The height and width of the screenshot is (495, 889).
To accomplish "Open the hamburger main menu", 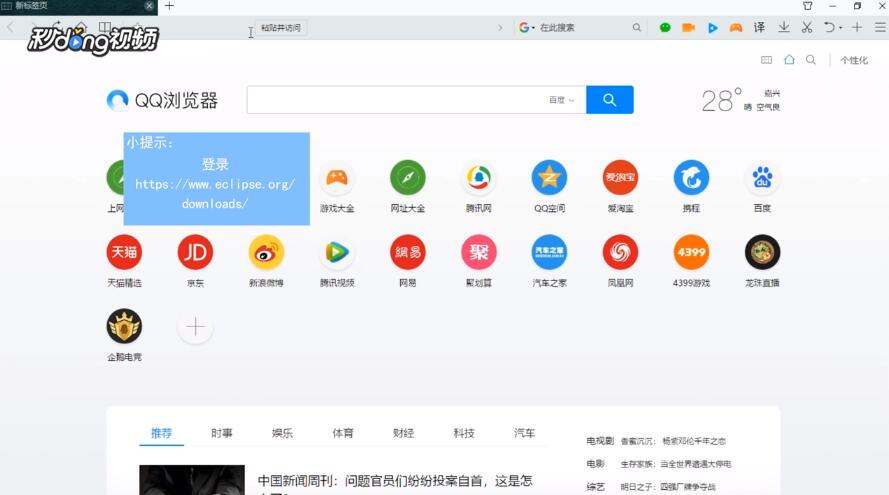I will click(x=880, y=27).
